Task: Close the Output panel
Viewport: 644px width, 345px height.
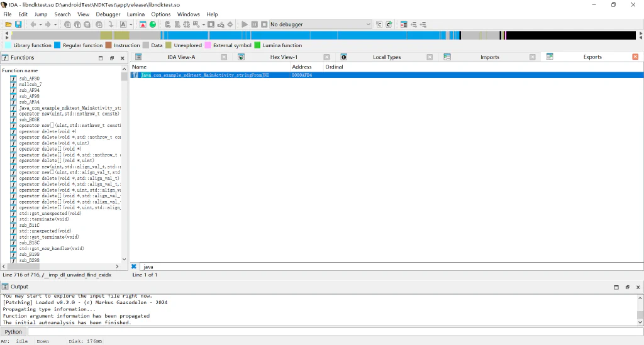Action: tap(638, 287)
